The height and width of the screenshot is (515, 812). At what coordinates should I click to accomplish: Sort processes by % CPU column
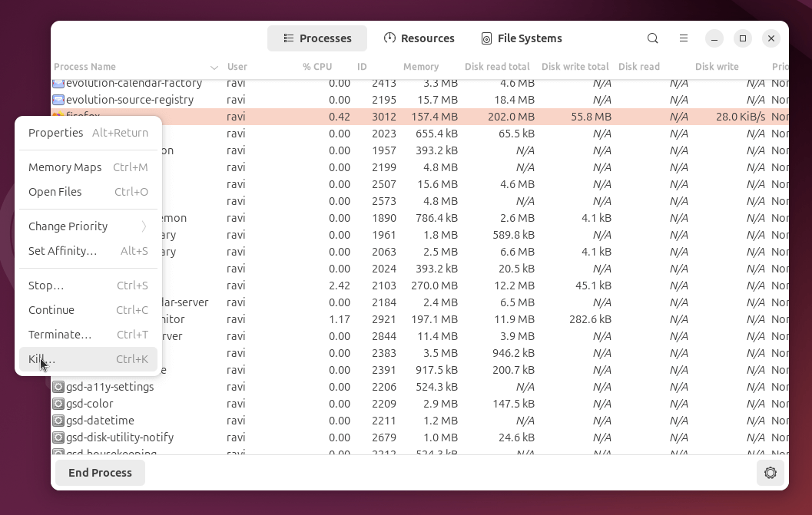pos(317,67)
